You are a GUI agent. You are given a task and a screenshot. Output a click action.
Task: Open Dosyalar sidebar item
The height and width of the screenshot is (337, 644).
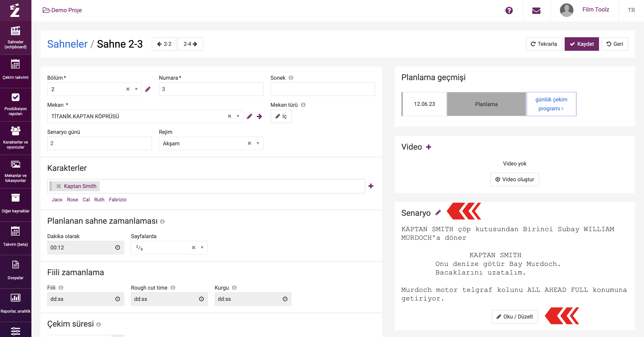pos(16,272)
